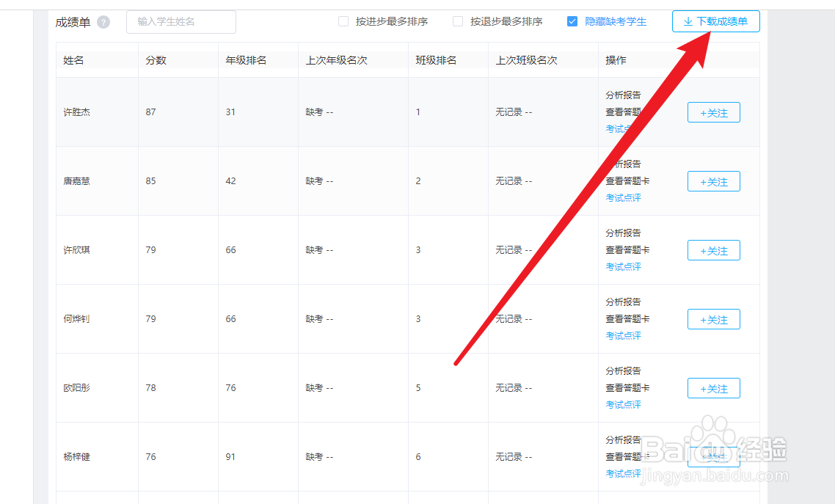Screen dimensions: 835x504
Task: Open 查看答题卡 for 欧阳彤
Action: pyautogui.click(x=627, y=388)
